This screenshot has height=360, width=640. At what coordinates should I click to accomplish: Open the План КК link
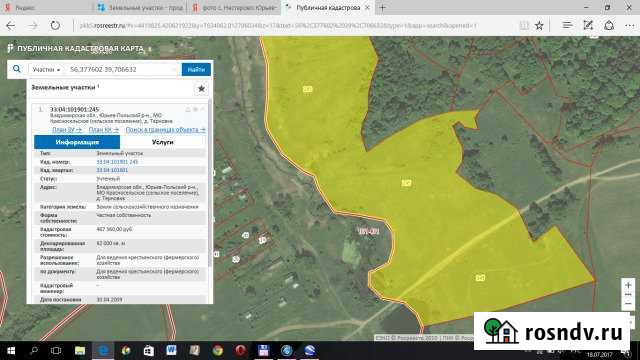coord(104,130)
